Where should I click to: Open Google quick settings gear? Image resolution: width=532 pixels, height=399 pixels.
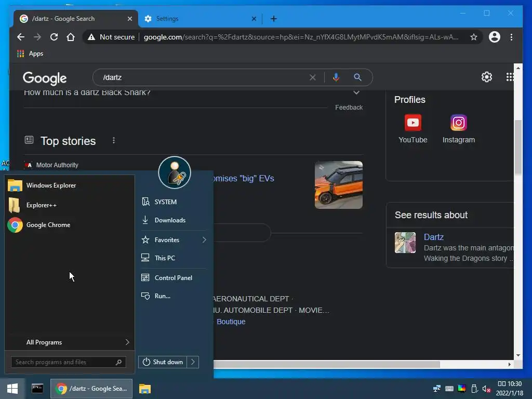click(486, 77)
